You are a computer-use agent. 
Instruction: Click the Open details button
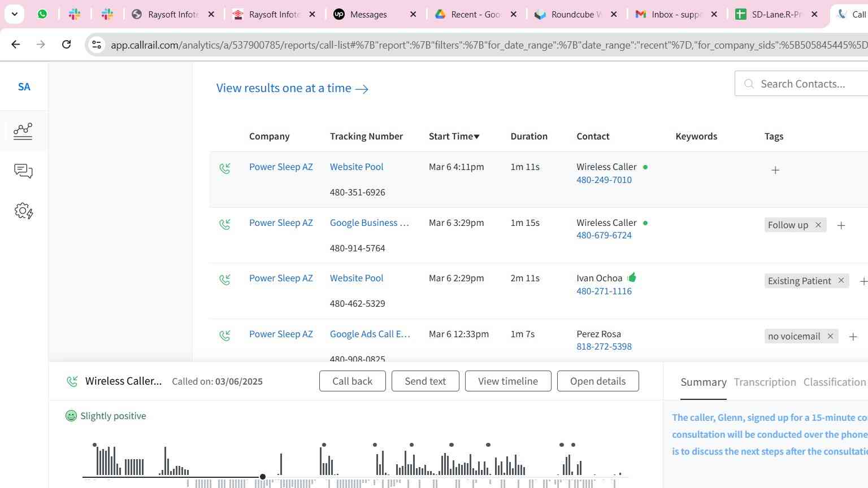point(598,381)
